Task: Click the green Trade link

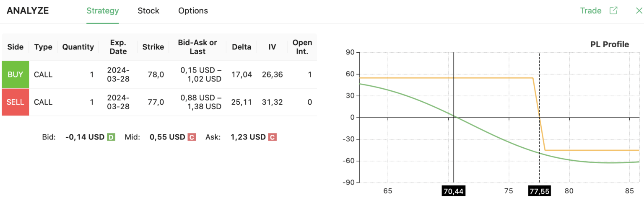Action: coord(591,11)
